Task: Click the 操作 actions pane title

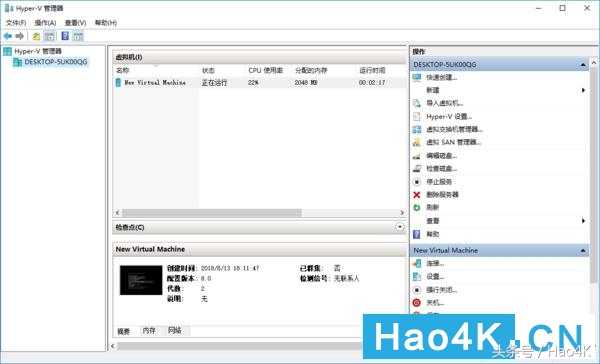Action: (419, 51)
